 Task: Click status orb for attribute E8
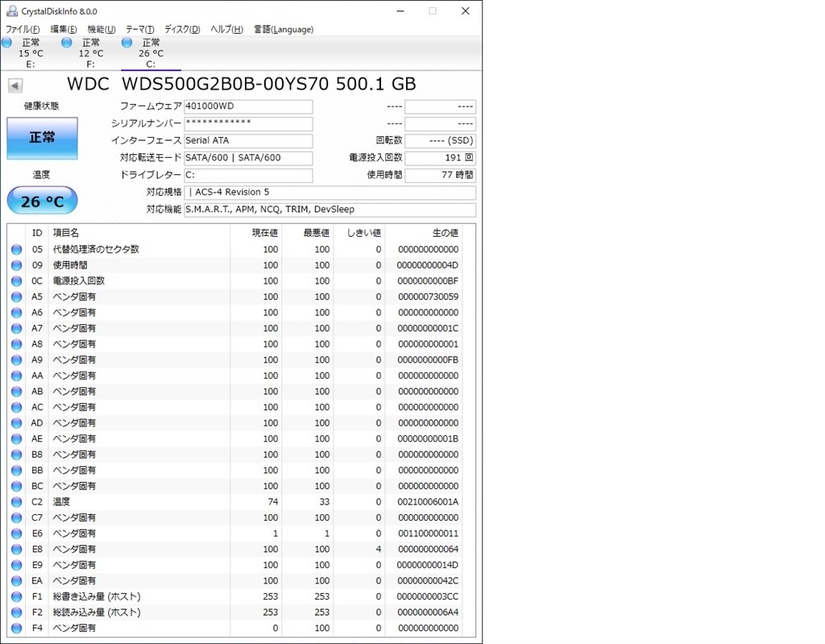[17, 550]
